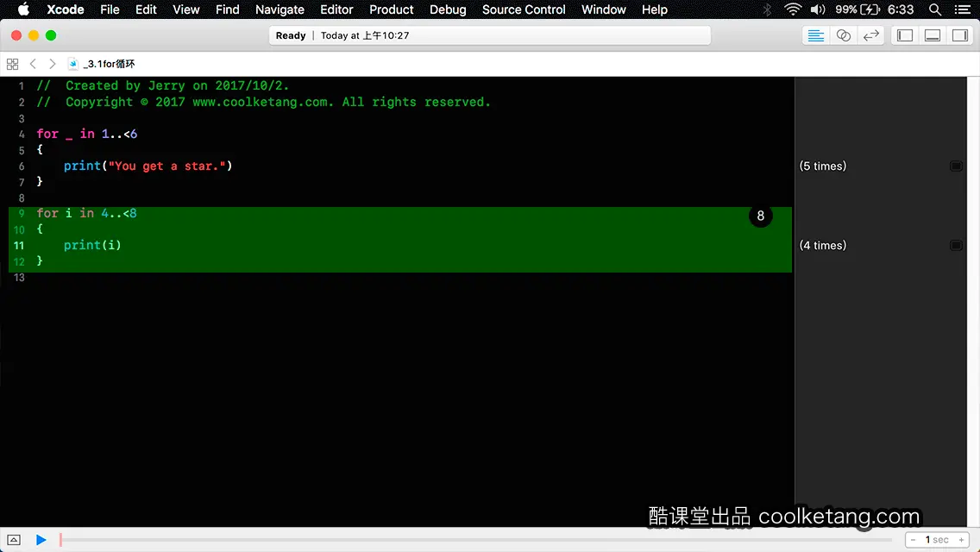Click the volume speaker icon
The width and height of the screenshot is (980, 552).
tap(818, 9)
